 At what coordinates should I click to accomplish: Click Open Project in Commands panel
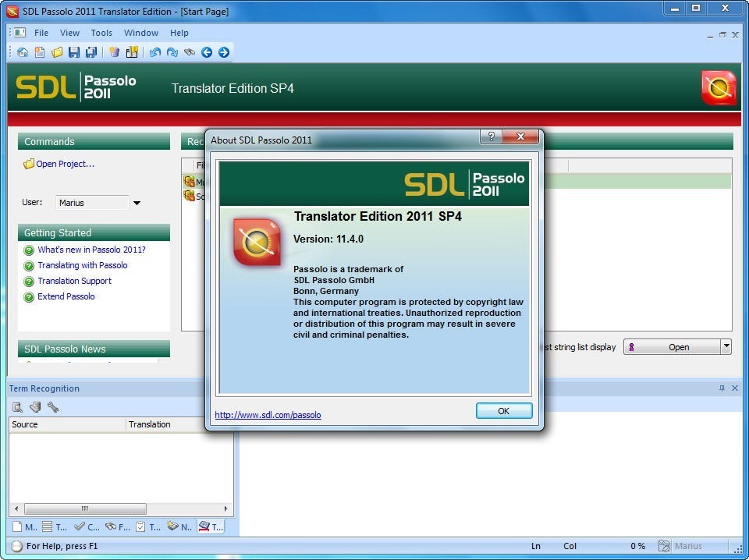coord(65,164)
